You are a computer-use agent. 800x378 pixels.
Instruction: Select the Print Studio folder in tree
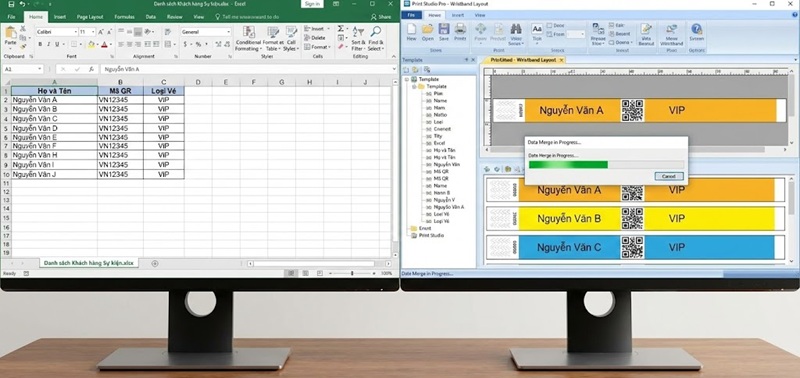[x=427, y=236]
